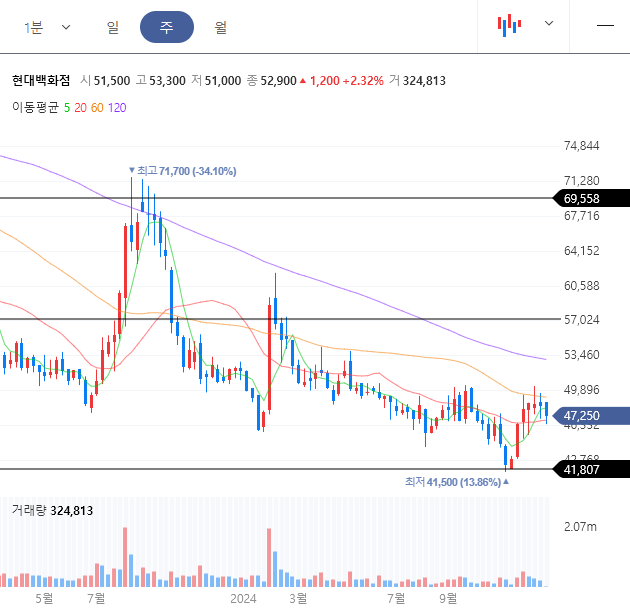The height and width of the screenshot is (615, 630).
Task: Click the 3월 label on time axis
Action: click(298, 599)
